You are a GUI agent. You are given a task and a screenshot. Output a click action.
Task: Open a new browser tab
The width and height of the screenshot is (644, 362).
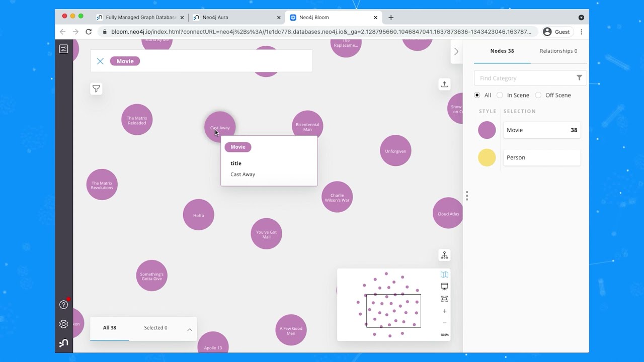coord(391,18)
